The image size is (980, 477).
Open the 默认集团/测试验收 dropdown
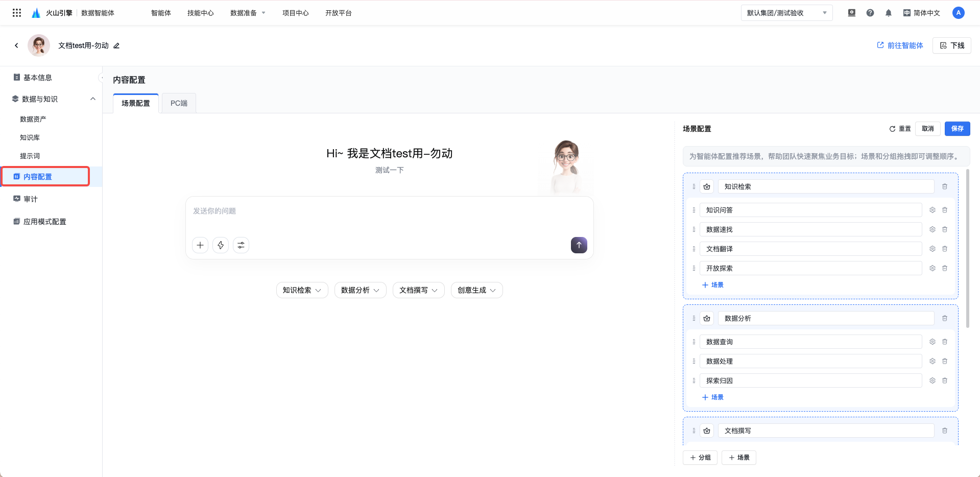tap(786, 13)
